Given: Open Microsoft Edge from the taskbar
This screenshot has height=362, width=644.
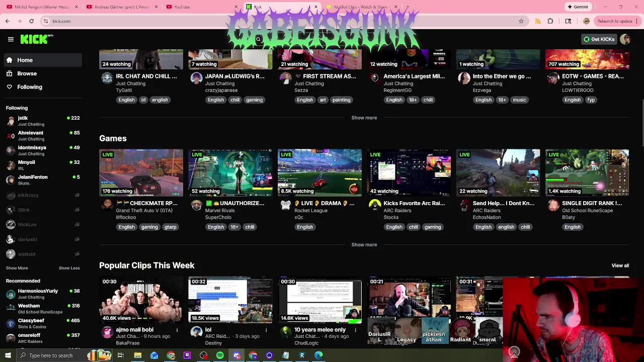Looking at the screenshot, I should [x=318, y=355].
